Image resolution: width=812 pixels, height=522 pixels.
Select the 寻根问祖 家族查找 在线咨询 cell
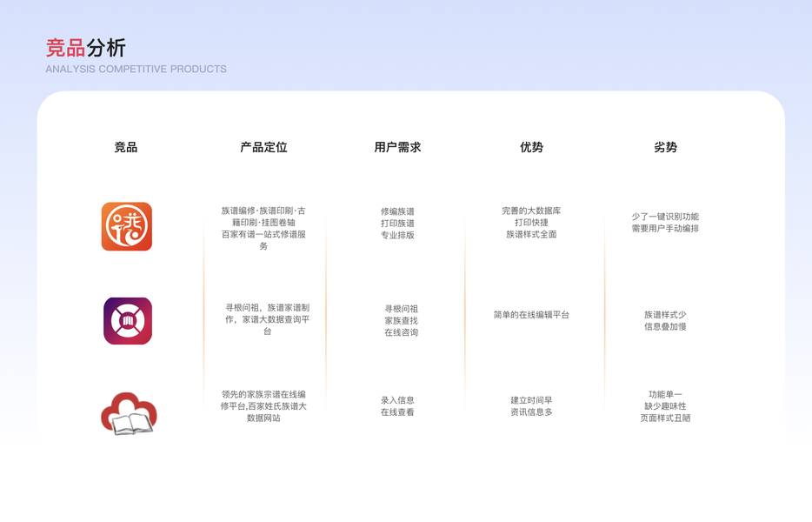(402, 320)
